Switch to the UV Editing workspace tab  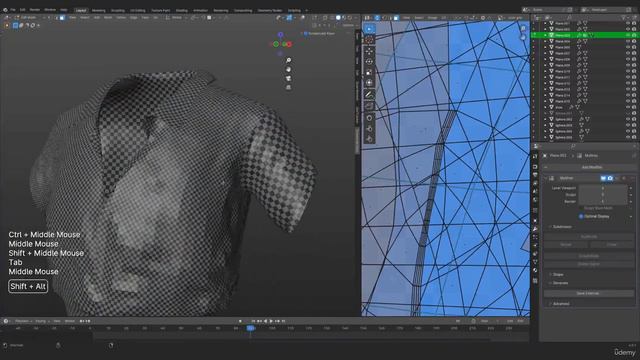click(138, 11)
